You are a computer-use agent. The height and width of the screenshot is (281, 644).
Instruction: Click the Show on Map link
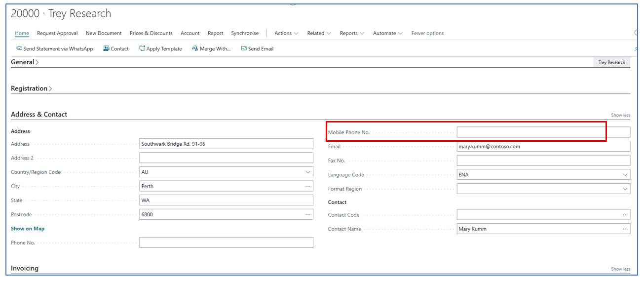pos(28,229)
